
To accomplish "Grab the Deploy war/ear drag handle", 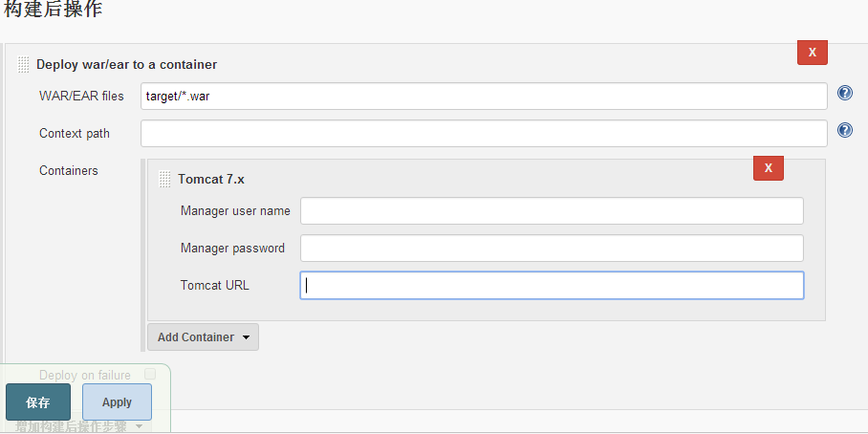I will [23, 64].
